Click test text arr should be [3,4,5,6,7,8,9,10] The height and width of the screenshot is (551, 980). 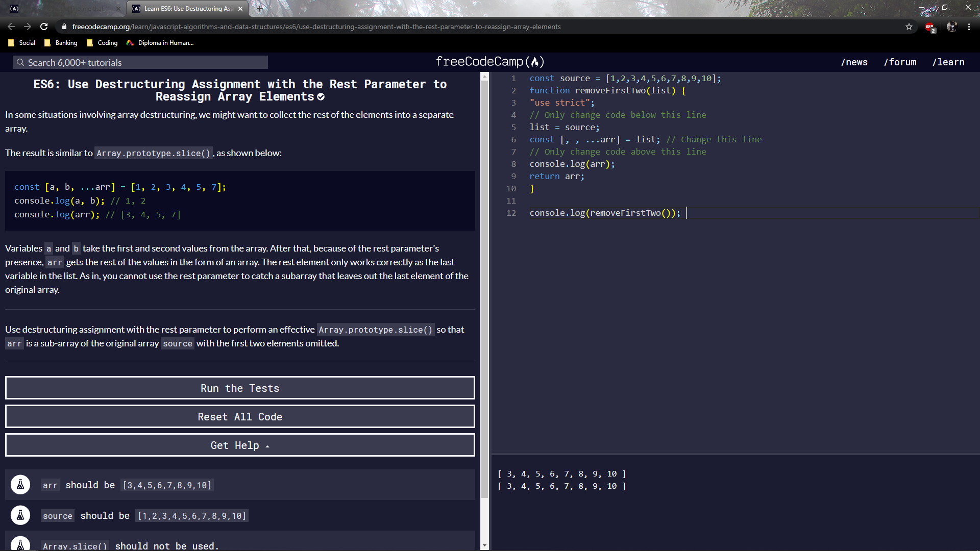point(127,485)
